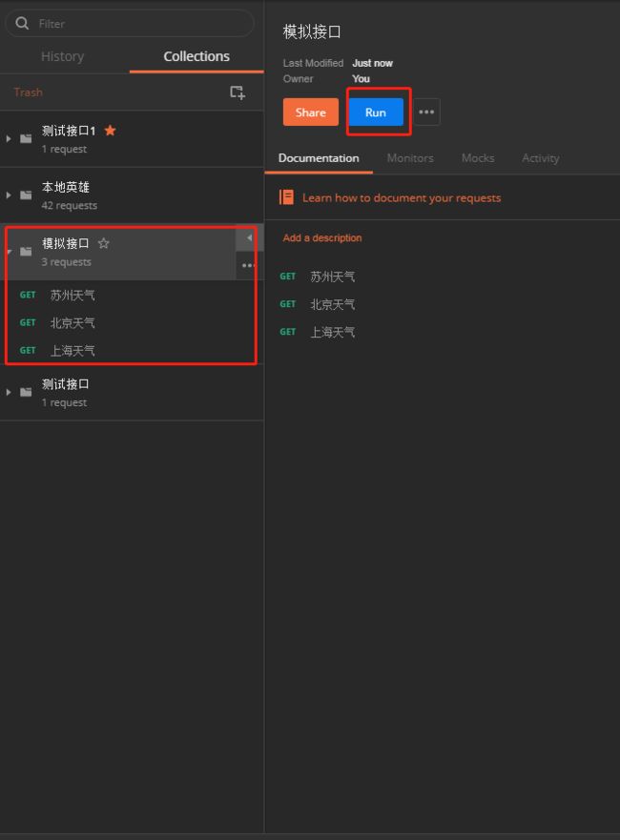Click the 本地英雄 folder icon
Viewport: 620px width, 840px height.
click(x=26, y=195)
